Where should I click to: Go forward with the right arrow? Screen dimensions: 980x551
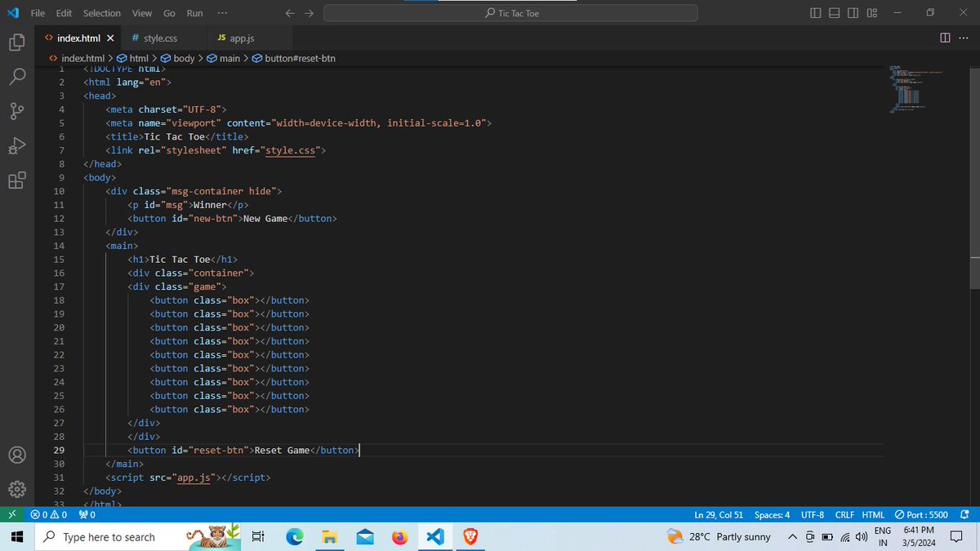click(x=309, y=13)
